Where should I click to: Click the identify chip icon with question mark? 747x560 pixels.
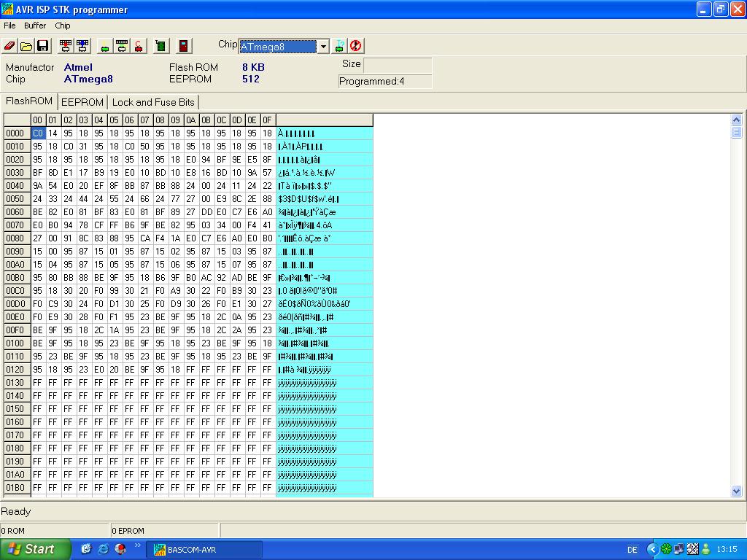(339, 46)
